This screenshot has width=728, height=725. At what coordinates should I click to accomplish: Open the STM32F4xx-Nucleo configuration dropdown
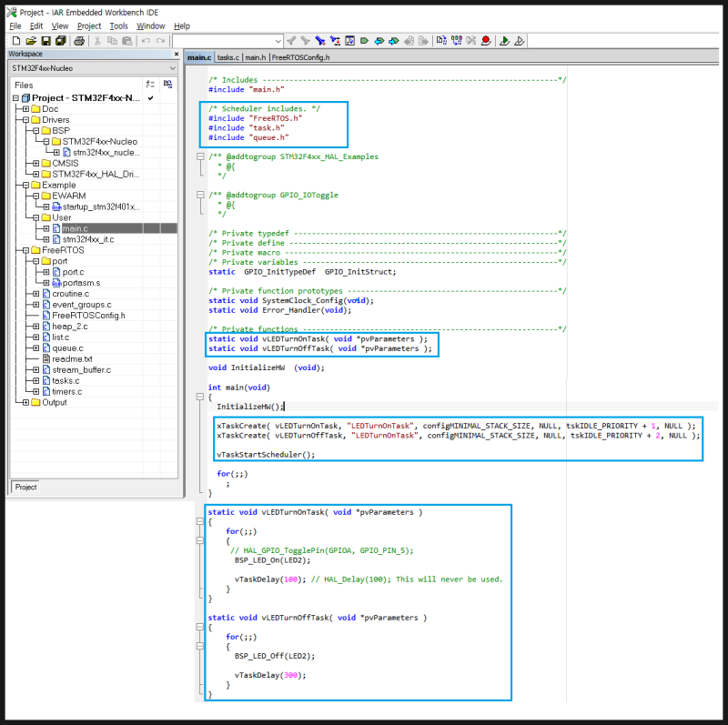pos(173,68)
